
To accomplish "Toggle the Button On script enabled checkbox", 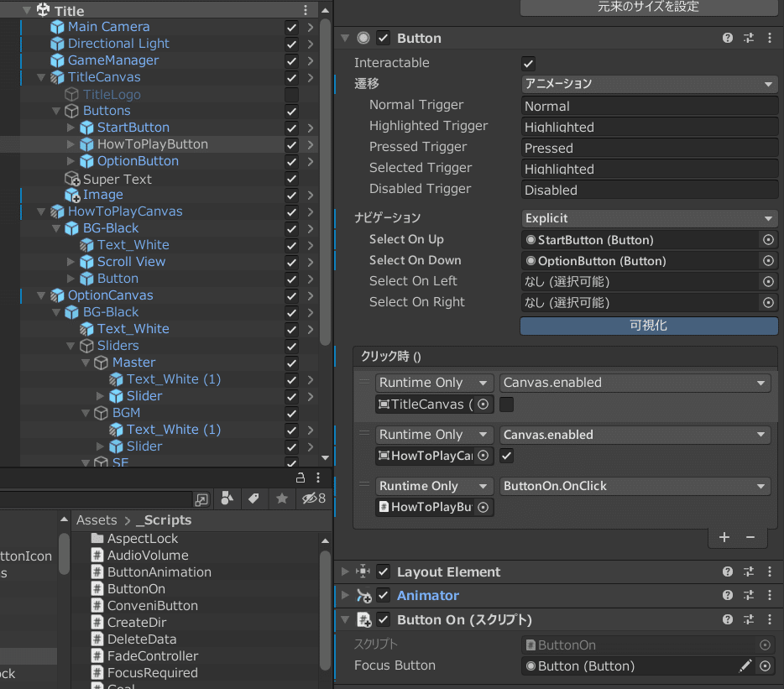I will click(x=383, y=619).
